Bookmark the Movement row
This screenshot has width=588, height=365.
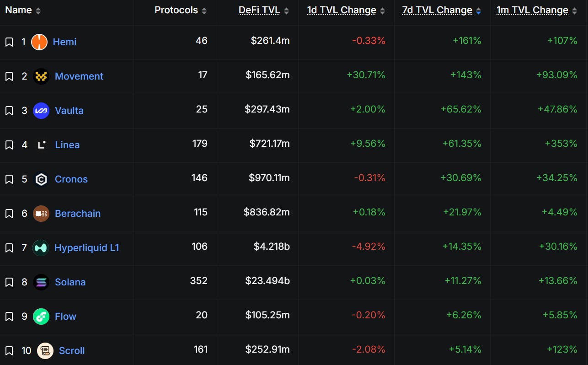pyautogui.click(x=9, y=76)
